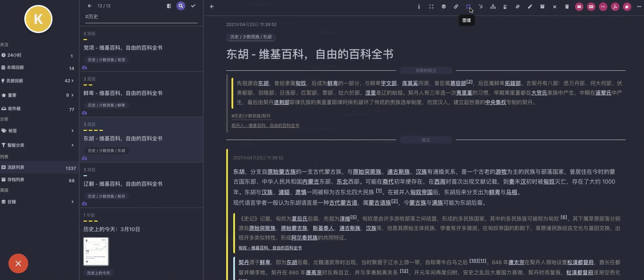
Task: Open the more options ellipsis menu
Action: [639, 7]
